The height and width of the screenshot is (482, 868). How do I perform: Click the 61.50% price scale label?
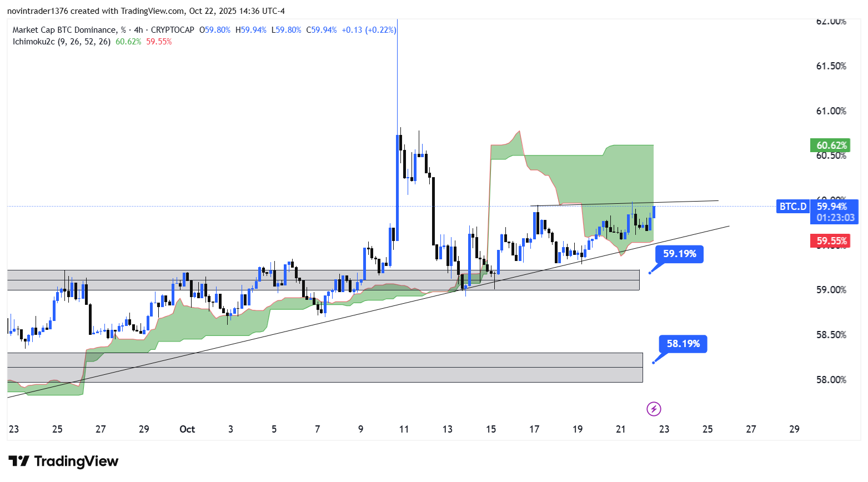tap(831, 66)
